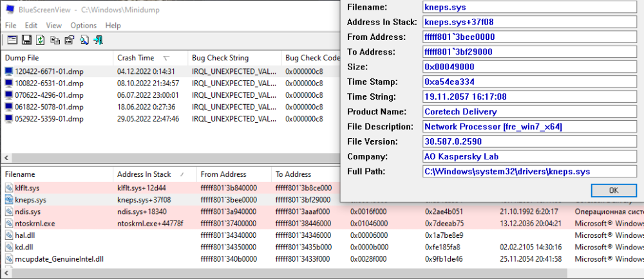The image size is (644, 279).
Task: Open Advanced Options from the toolbar
Action: coord(12,40)
